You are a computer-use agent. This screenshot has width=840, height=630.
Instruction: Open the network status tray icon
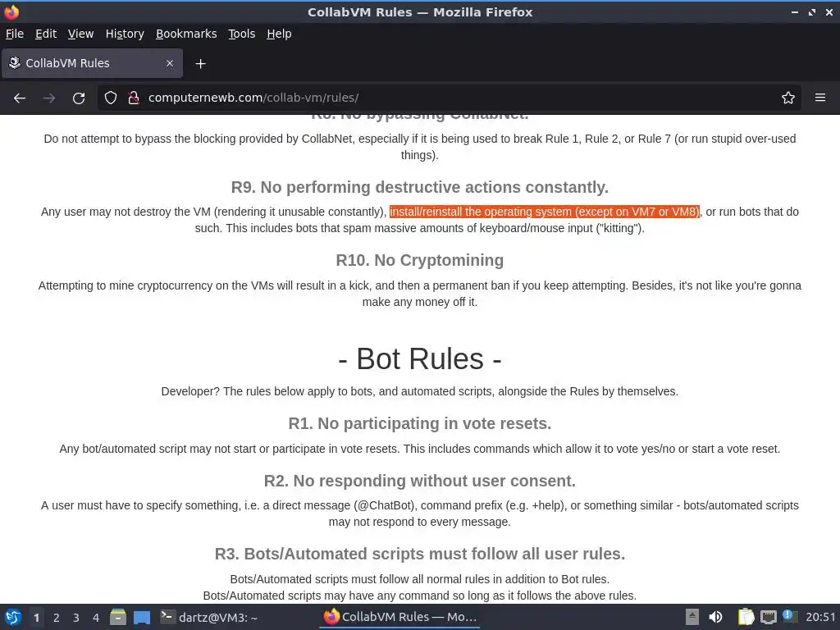pyautogui.click(x=768, y=617)
